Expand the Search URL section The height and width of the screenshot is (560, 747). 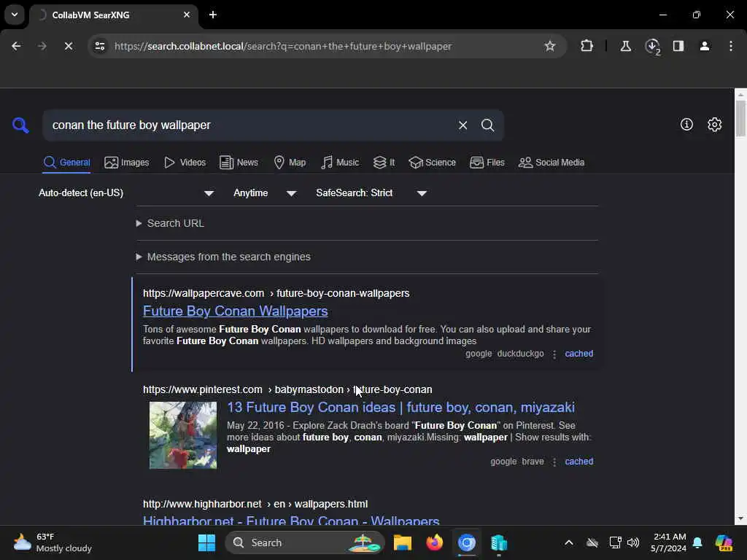[x=170, y=223]
